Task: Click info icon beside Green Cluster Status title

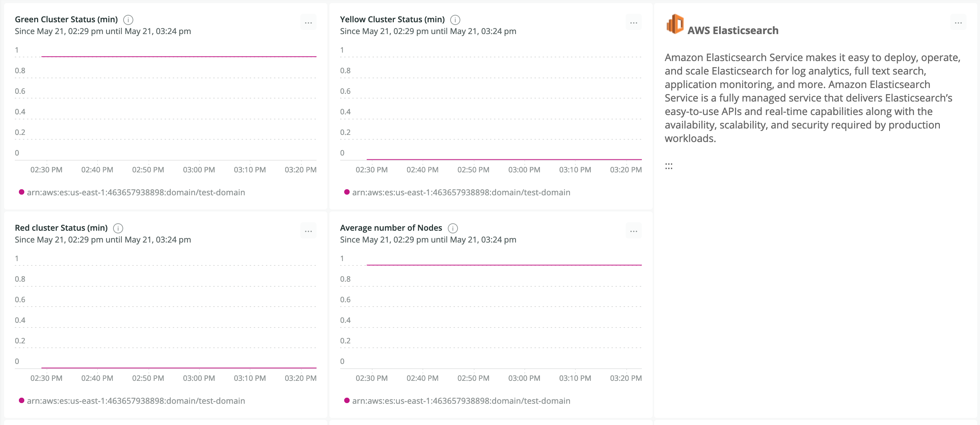Action: 128,20
